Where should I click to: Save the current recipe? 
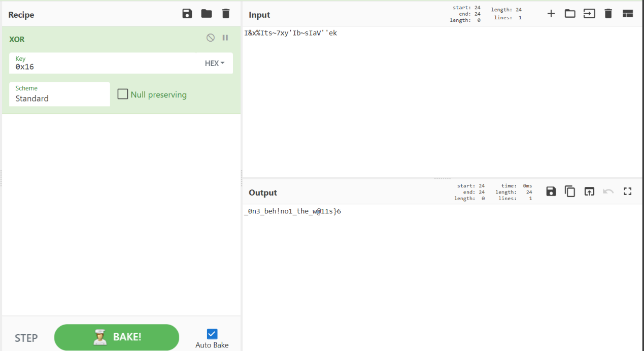(x=187, y=14)
